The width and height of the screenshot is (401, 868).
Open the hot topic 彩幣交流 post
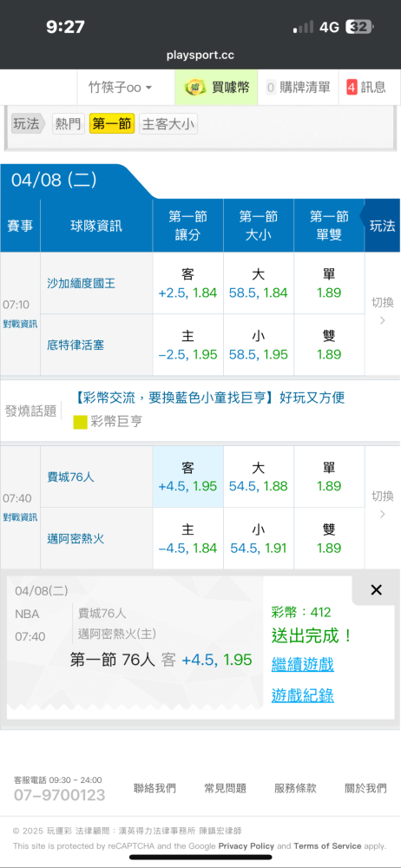tap(209, 398)
